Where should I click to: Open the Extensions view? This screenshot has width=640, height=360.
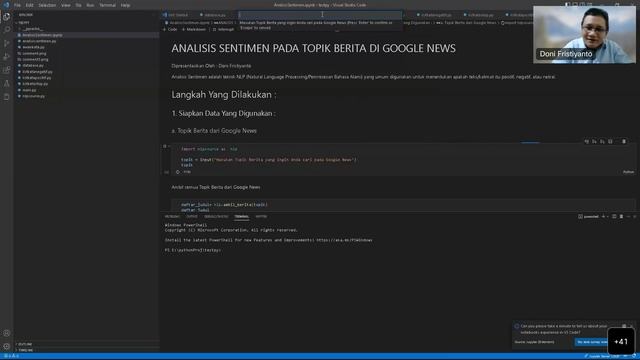[x=7, y=70]
